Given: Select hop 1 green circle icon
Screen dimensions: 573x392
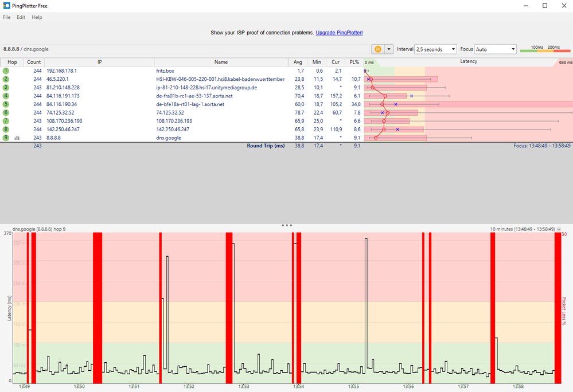Looking at the screenshot, I should [6, 71].
